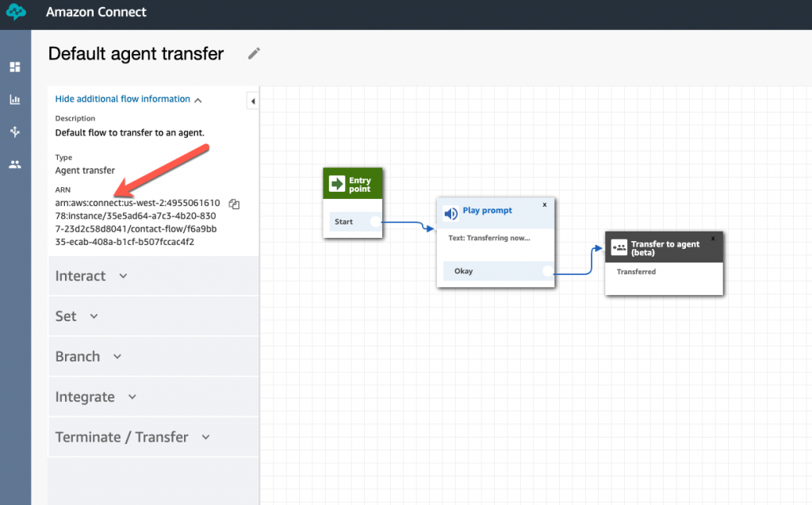Select the Play prompt block title
812x505 pixels.
click(487, 211)
